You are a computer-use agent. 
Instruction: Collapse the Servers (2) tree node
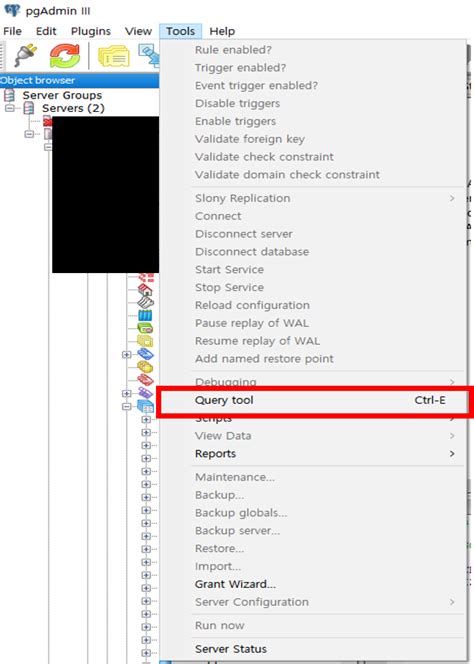point(9,108)
